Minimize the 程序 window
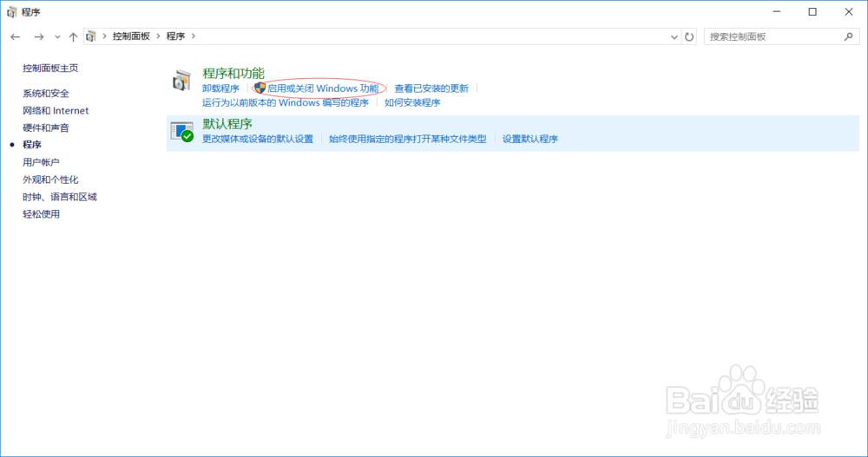 [777, 11]
